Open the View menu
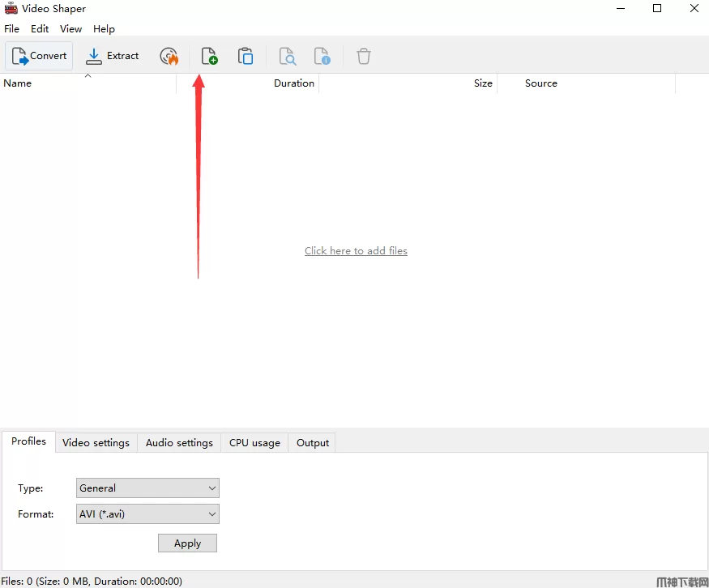709x588 pixels. coord(71,29)
